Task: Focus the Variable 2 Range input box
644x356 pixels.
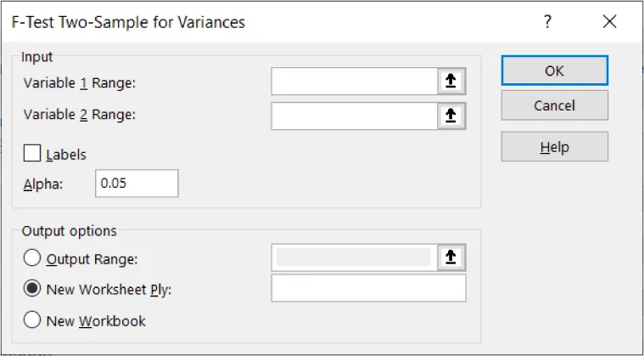Action: (354, 115)
